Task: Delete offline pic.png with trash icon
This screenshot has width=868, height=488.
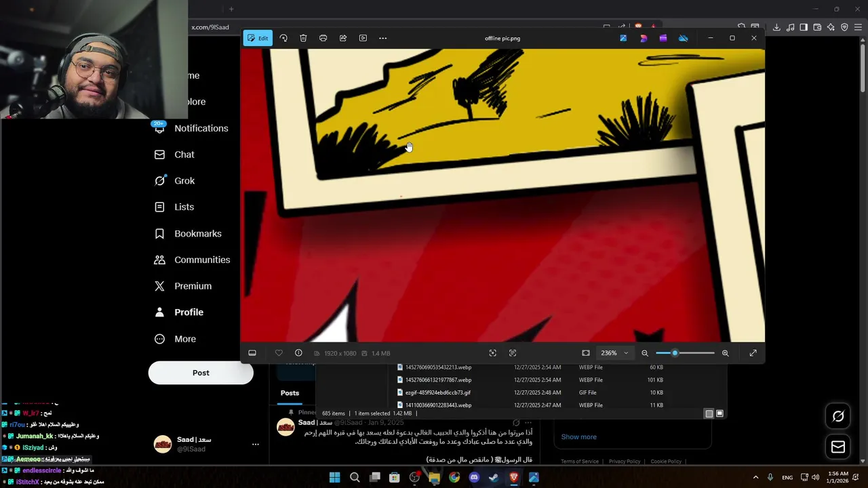Action: tap(303, 38)
